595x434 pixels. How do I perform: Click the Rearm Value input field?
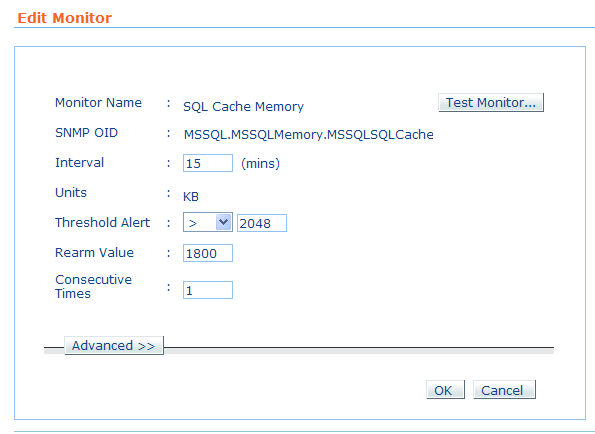208,253
